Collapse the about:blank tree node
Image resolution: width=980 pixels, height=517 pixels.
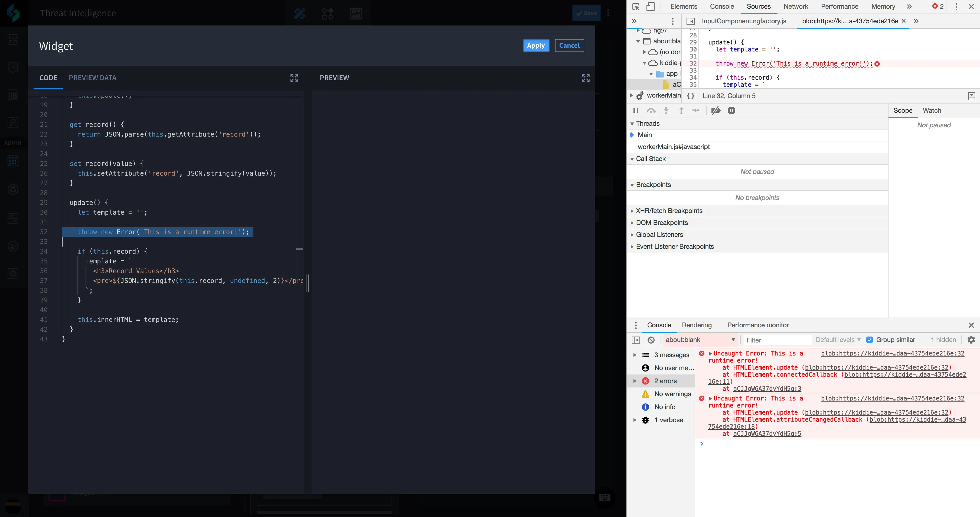tap(638, 41)
